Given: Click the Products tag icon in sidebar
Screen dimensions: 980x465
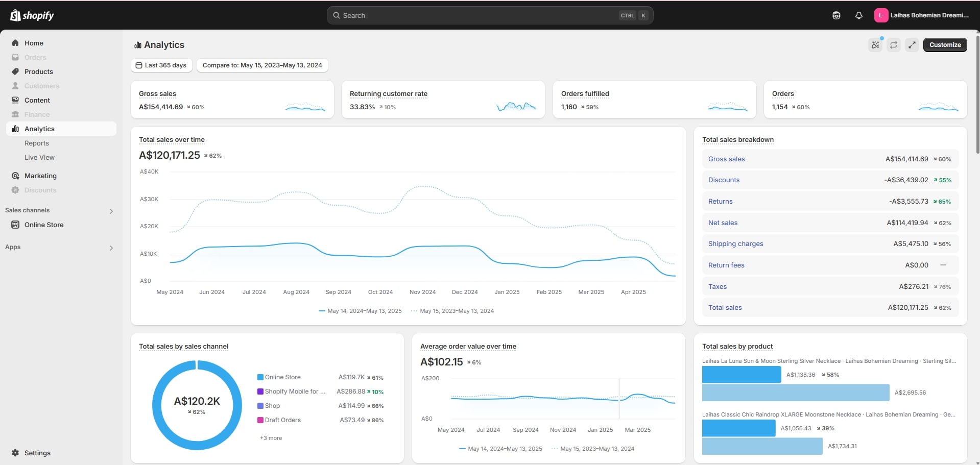Looking at the screenshot, I should click(15, 71).
